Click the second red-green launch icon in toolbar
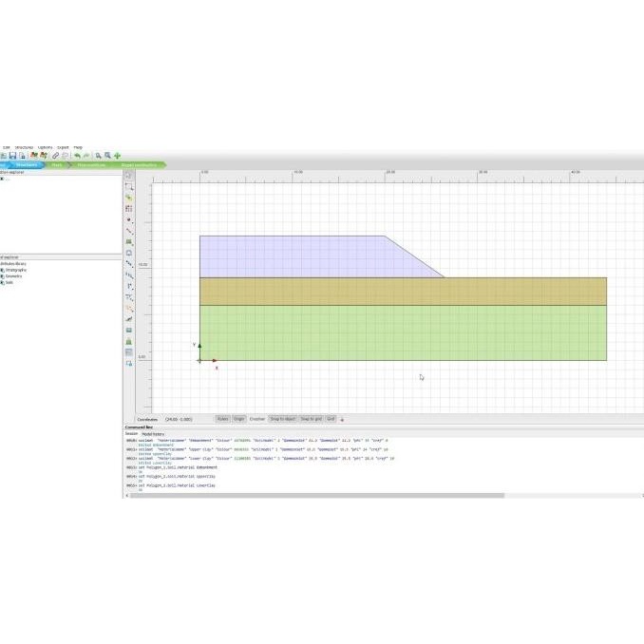Screen dimensions: 644x644 tap(43, 155)
